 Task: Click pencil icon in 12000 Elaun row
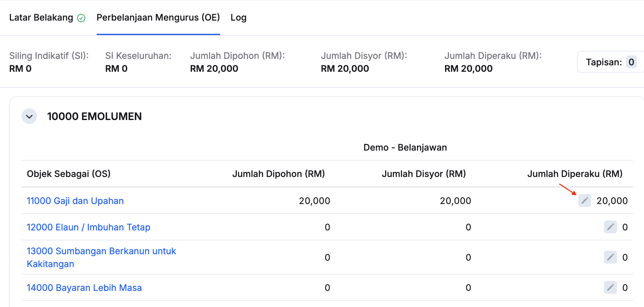click(x=610, y=227)
